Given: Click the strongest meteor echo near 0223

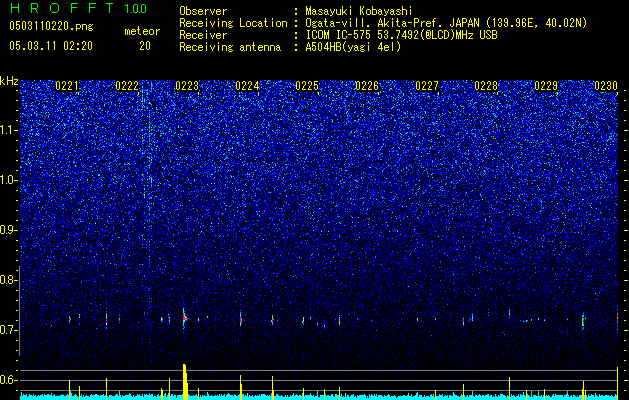Looking at the screenshot, I should click(x=185, y=318).
